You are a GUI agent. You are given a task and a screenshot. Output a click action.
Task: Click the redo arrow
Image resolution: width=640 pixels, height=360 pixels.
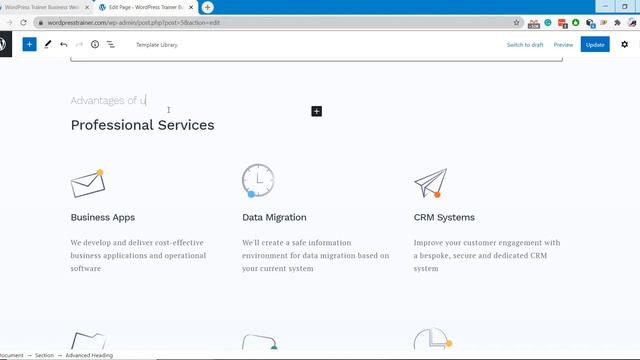(x=79, y=44)
